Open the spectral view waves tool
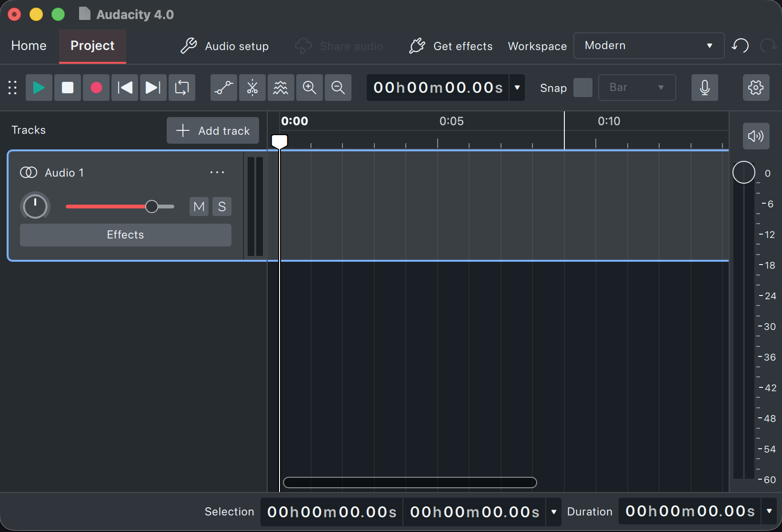Image resolution: width=782 pixels, height=532 pixels. (x=281, y=88)
